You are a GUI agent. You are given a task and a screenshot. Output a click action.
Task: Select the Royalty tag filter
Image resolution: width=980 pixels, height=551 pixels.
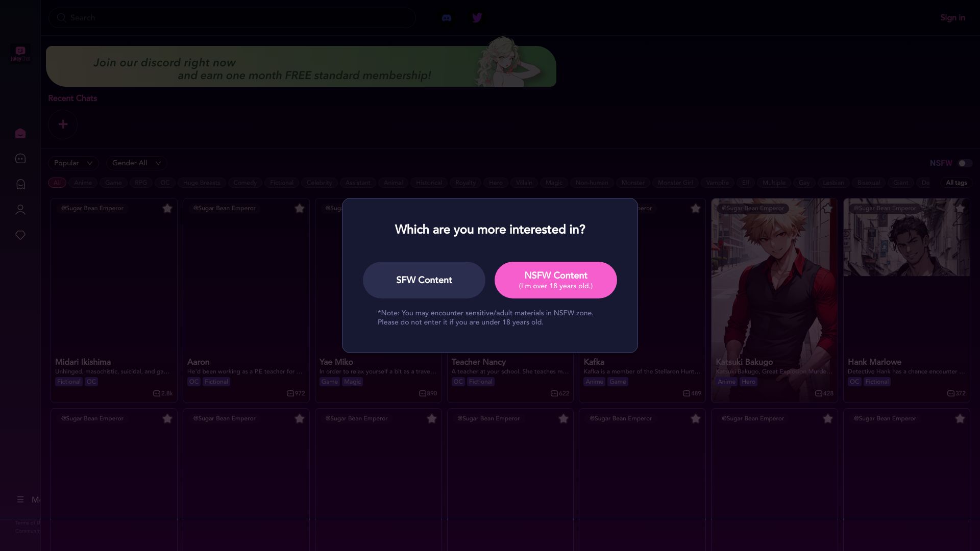[x=465, y=183]
